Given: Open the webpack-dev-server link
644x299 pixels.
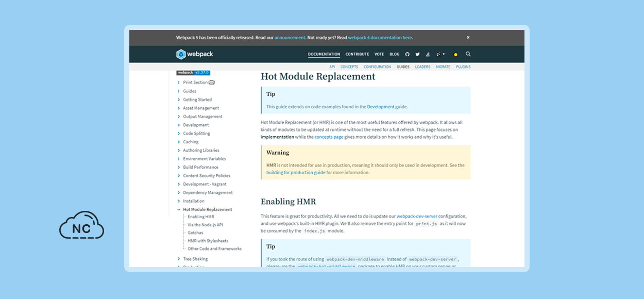Looking at the screenshot, I should click(x=417, y=217).
